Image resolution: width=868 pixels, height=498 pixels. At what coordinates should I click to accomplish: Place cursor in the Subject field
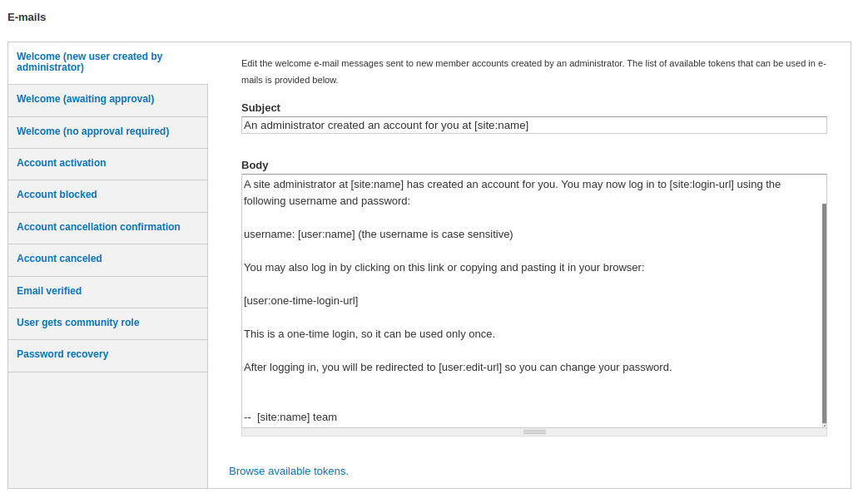(x=533, y=125)
